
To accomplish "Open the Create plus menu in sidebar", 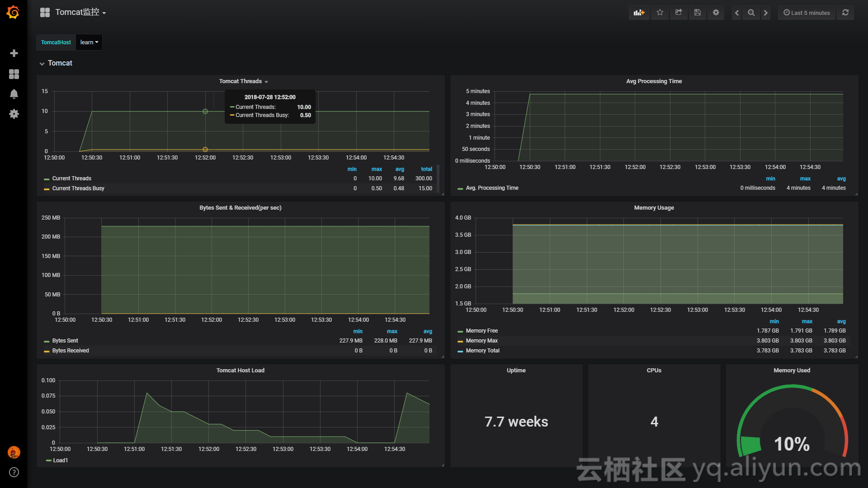I will pos(14,53).
